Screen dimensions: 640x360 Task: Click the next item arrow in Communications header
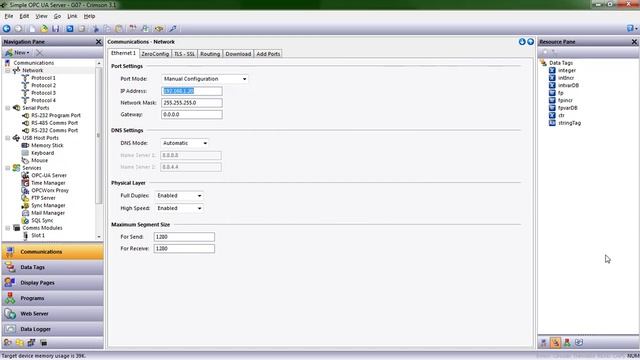[x=530, y=42]
